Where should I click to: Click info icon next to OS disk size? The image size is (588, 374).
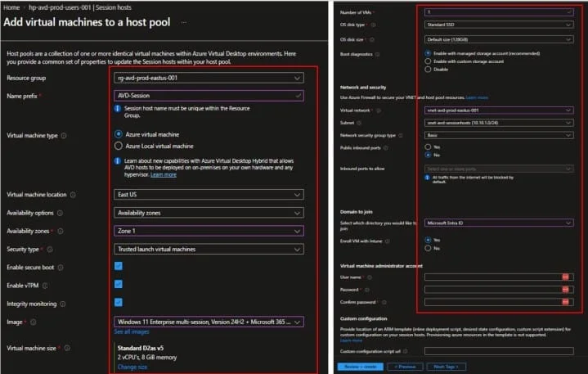(372, 39)
